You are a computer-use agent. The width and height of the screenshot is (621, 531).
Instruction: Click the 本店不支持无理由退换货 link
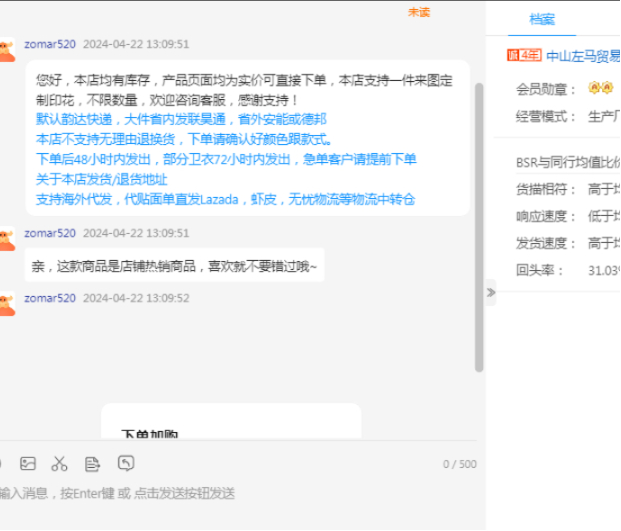(184, 139)
